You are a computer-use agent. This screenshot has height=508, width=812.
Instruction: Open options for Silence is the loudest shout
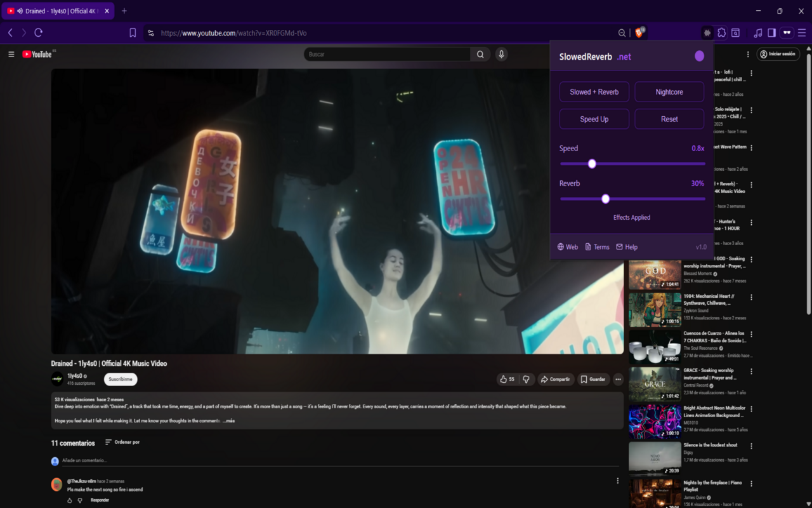coord(752,446)
